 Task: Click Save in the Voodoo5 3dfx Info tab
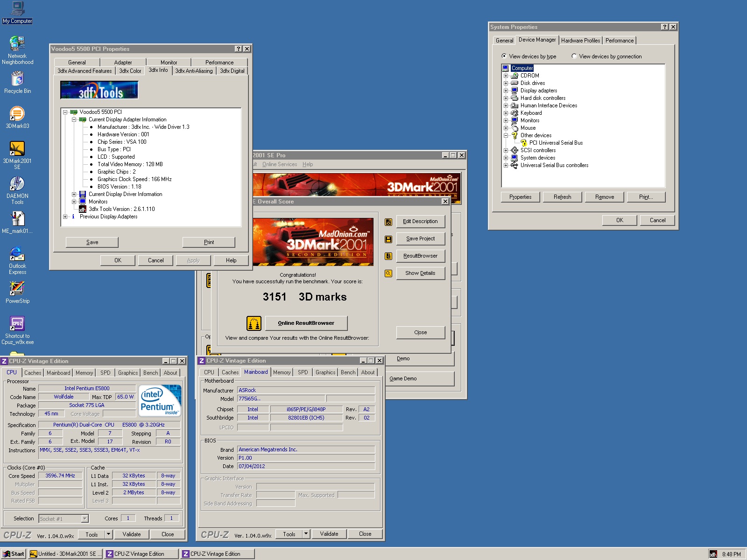[x=92, y=242]
